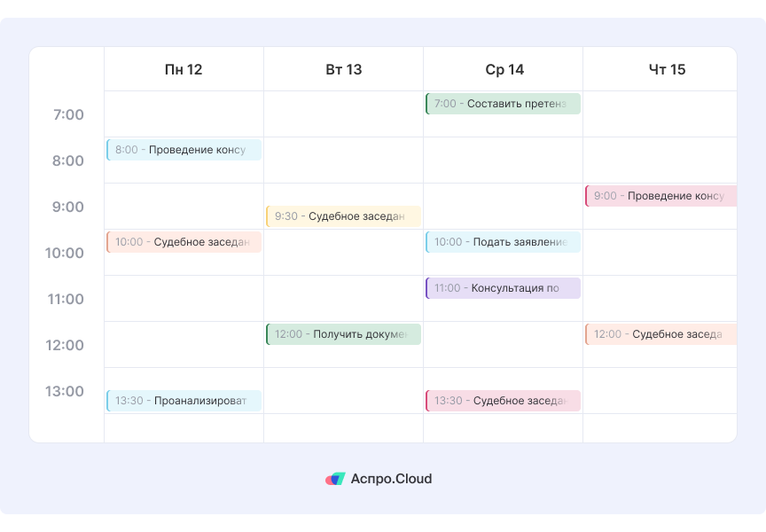Click the 7:00 time label
Image resolution: width=766 pixels, height=532 pixels.
[68, 114]
